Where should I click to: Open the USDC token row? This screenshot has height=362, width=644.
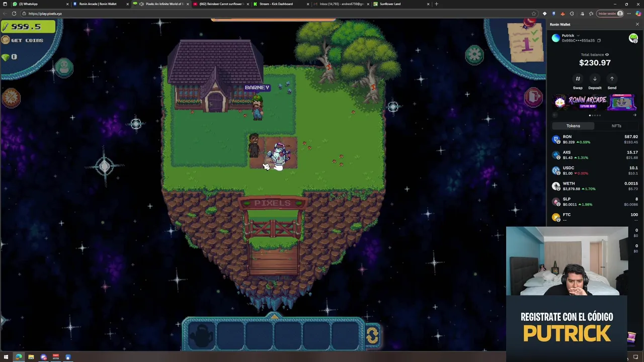(x=595, y=170)
